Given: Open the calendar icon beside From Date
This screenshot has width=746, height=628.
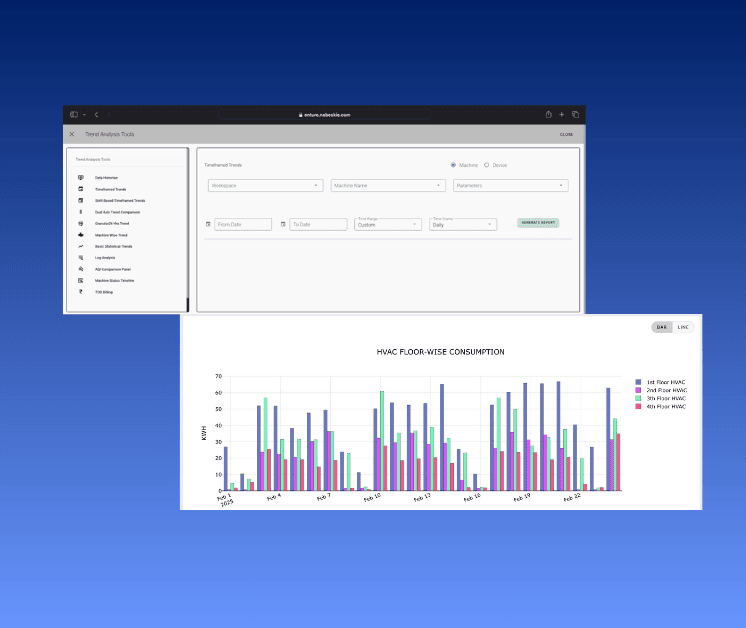Looking at the screenshot, I should tap(208, 224).
